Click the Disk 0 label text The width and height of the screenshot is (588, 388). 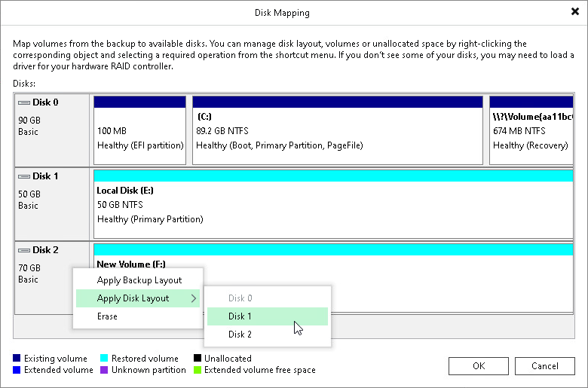[x=45, y=102]
